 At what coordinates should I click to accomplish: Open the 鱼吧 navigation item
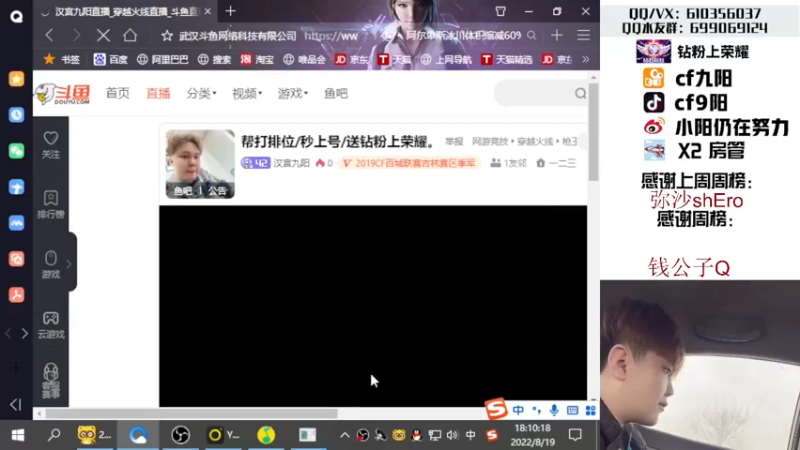(336, 93)
